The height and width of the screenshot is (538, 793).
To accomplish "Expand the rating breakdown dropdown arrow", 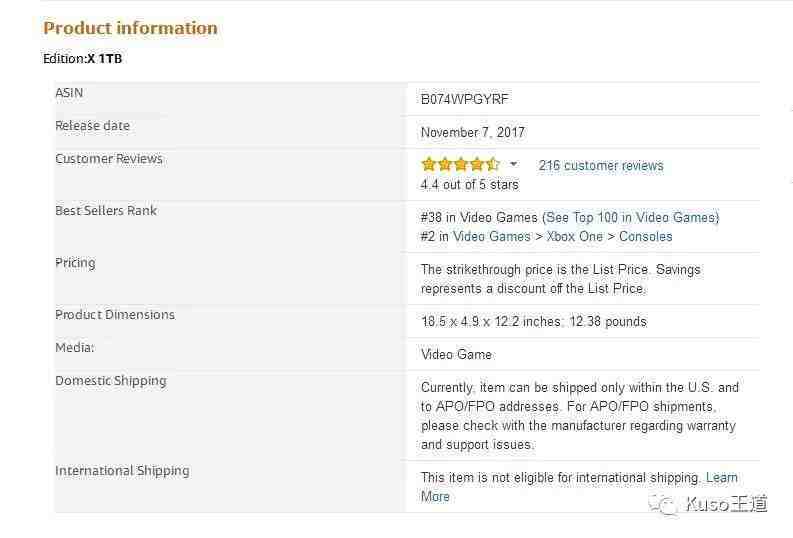I will click(514, 164).
